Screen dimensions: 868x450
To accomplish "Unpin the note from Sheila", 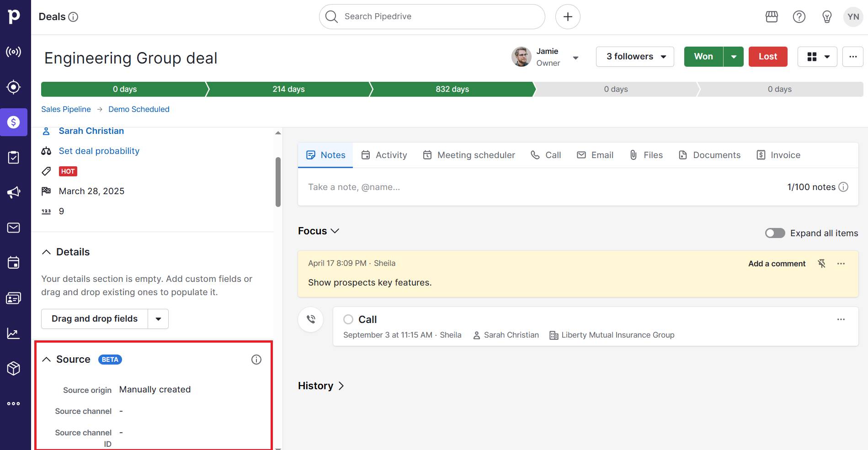I will pos(821,264).
